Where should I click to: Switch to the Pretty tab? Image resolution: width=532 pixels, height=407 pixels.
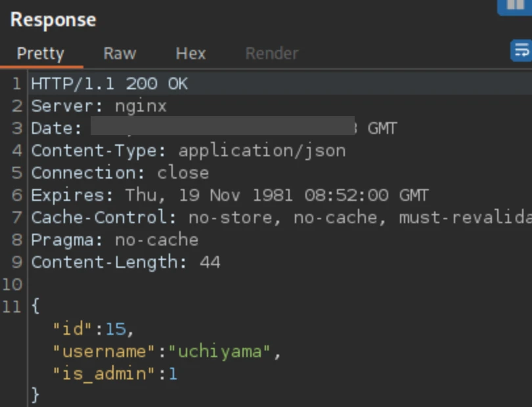tap(41, 53)
